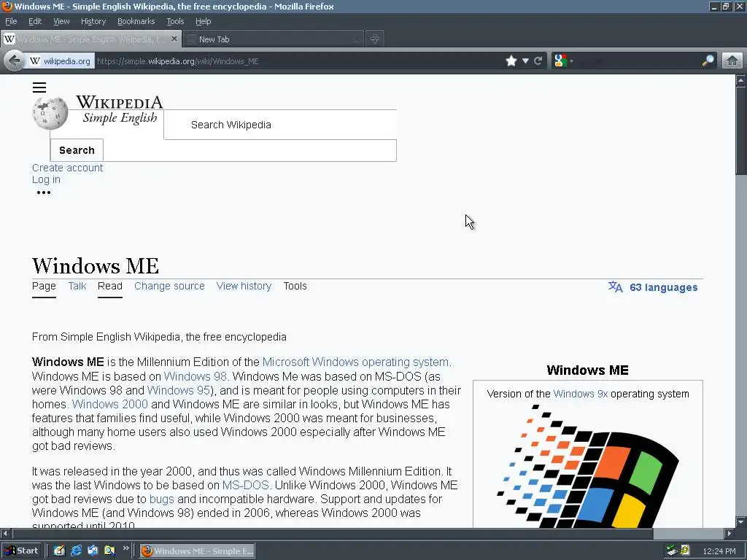Click the second system tray icon
The image size is (747, 560).
pos(684,551)
